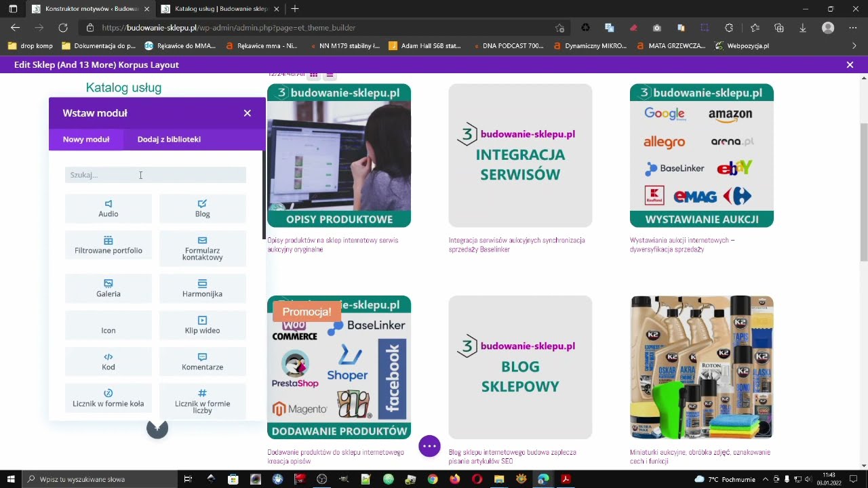
Task: Add this page to favorites
Action: [559, 28]
